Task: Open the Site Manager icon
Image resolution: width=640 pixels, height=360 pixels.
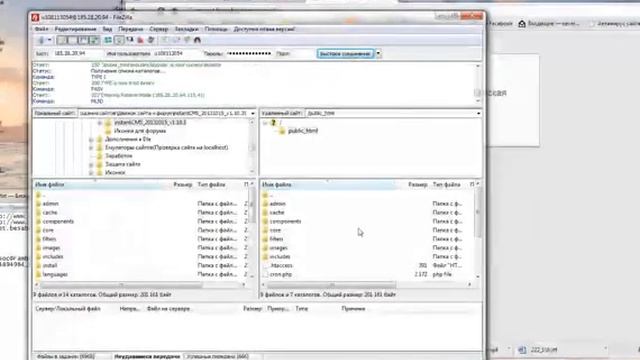Action: (41, 40)
